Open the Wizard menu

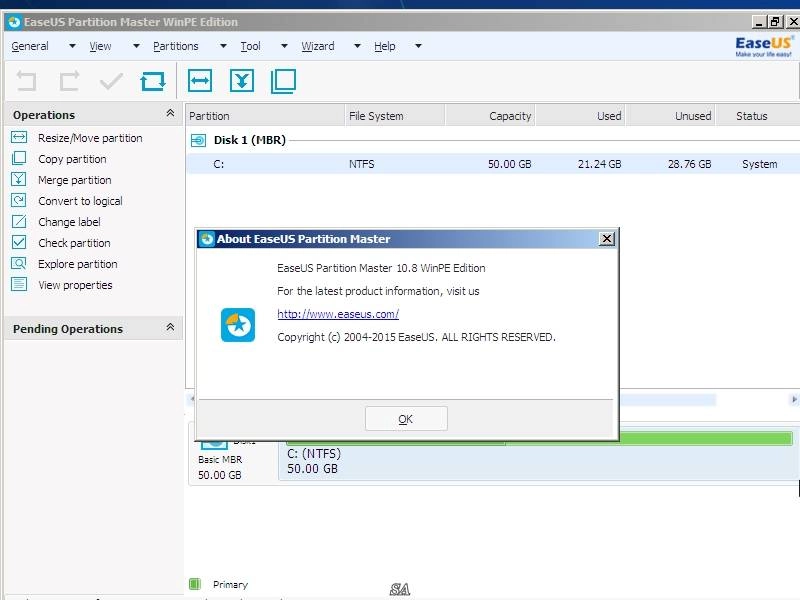point(318,46)
